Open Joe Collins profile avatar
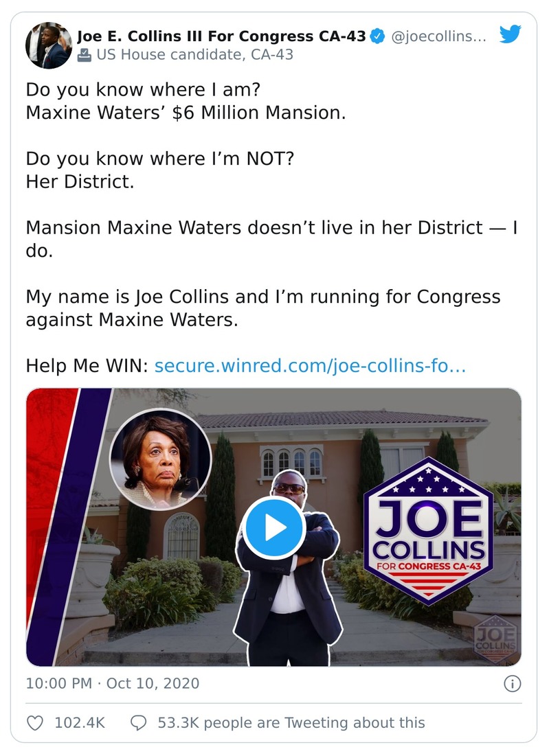The image size is (549, 756). 49,45
